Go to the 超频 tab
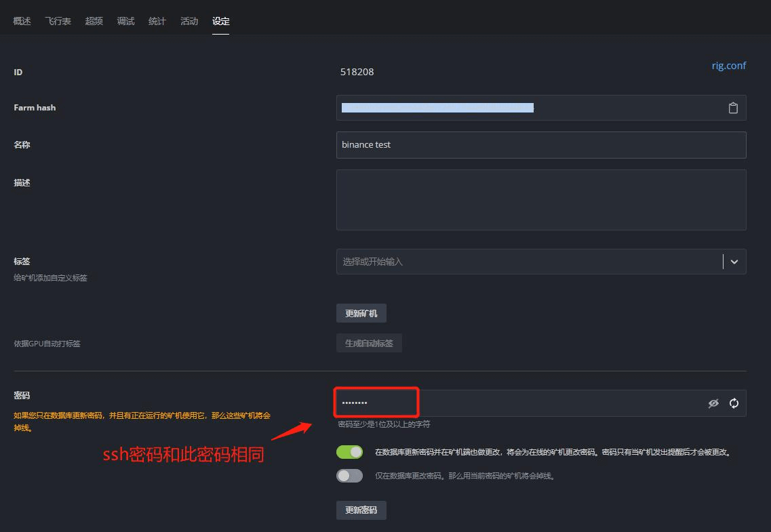Image resolution: width=771 pixels, height=532 pixels. pyautogui.click(x=94, y=20)
